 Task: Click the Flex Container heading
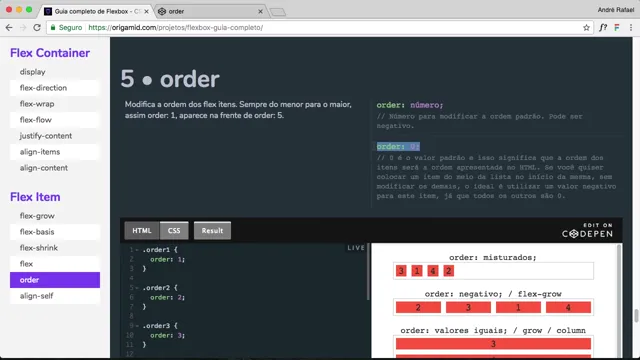tap(50, 53)
